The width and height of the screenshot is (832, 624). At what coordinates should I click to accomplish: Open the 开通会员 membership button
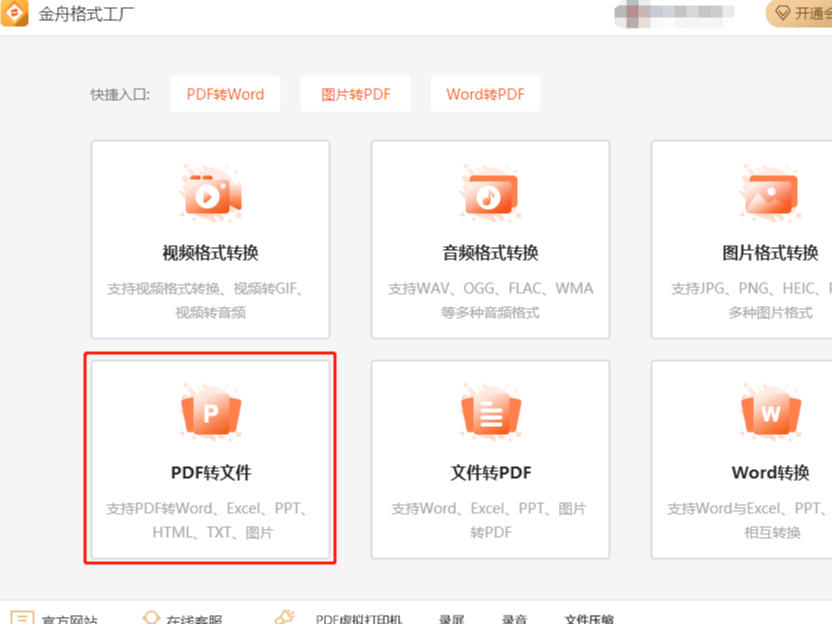click(x=799, y=13)
